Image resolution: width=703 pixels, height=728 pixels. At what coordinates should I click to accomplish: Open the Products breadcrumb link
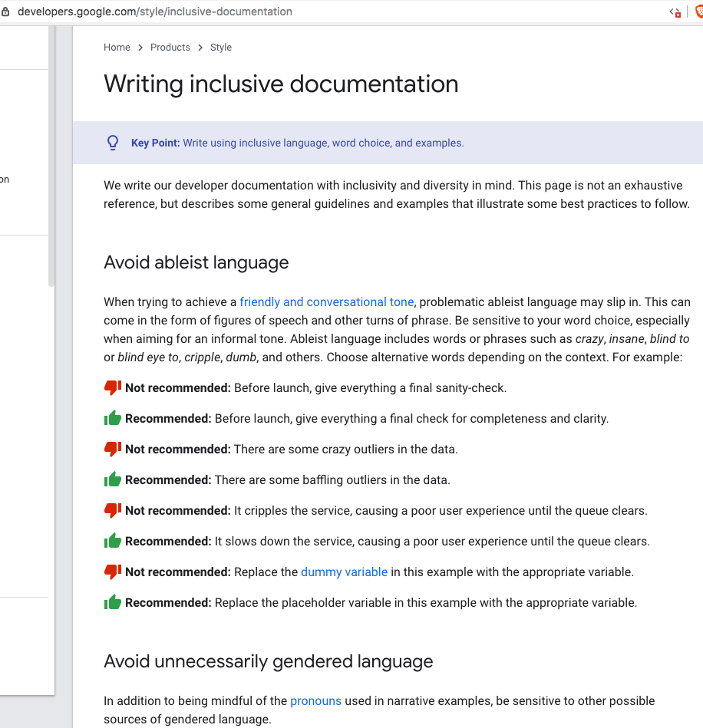(x=170, y=47)
